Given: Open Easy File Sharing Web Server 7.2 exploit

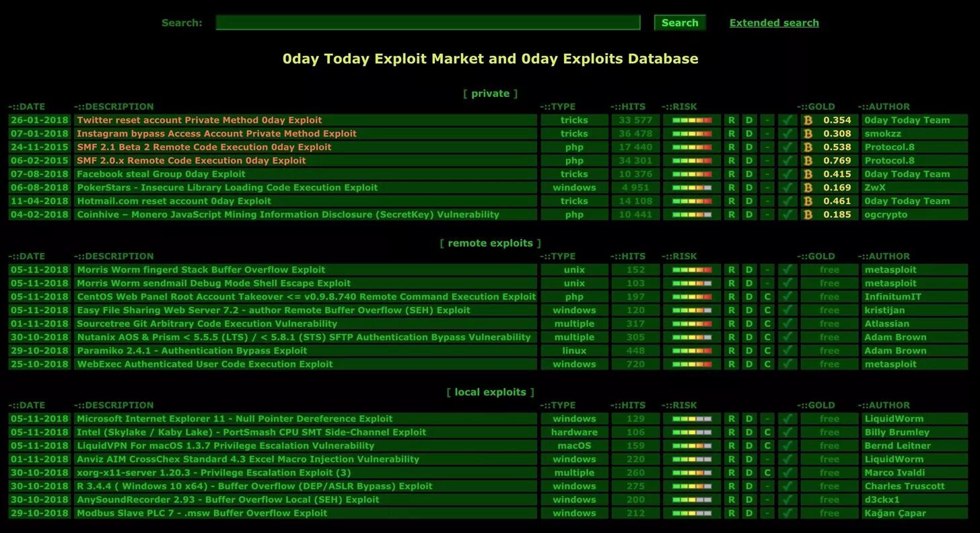Looking at the screenshot, I should pos(273,310).
